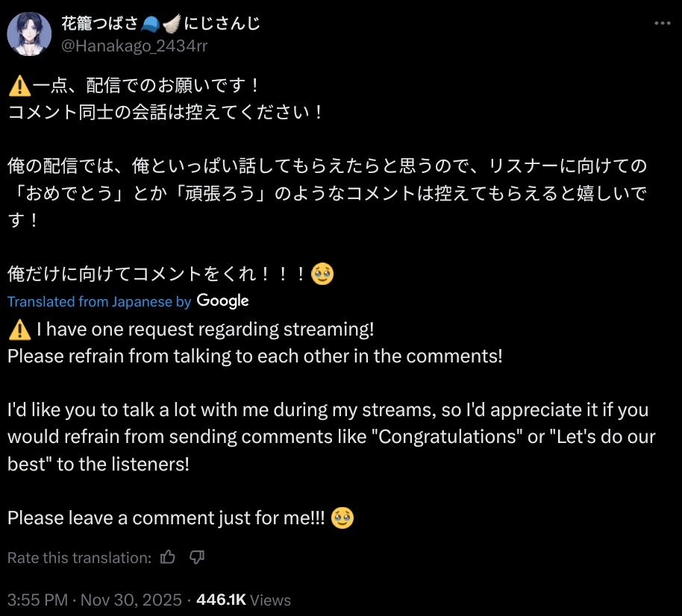Screen dimensions: 682x616
Task: Open the @Hanakago_2434rr handle link
Action: (x=134, y=45)
